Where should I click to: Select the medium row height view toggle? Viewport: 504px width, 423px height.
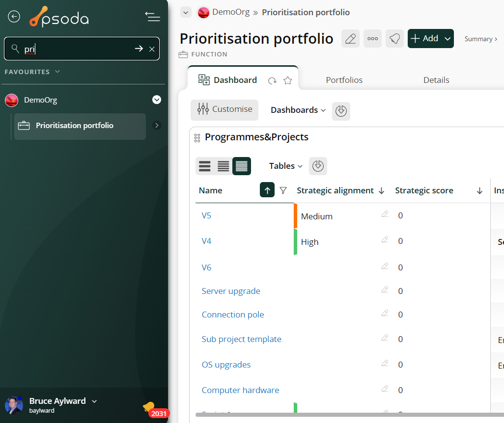pos(223,166)
